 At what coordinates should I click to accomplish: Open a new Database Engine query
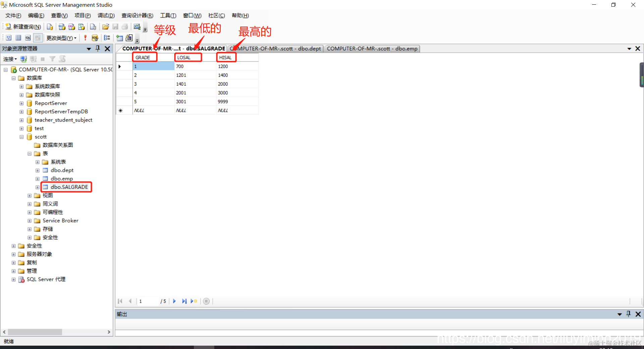pyautogui.click(x=50, y=27)
